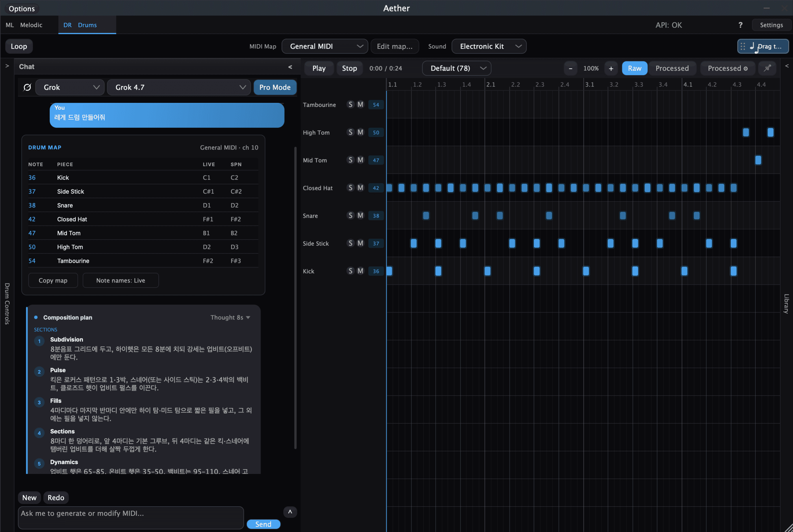Toggle the Loop button
This screenshot has height=532, width=793.
point(19,46)
